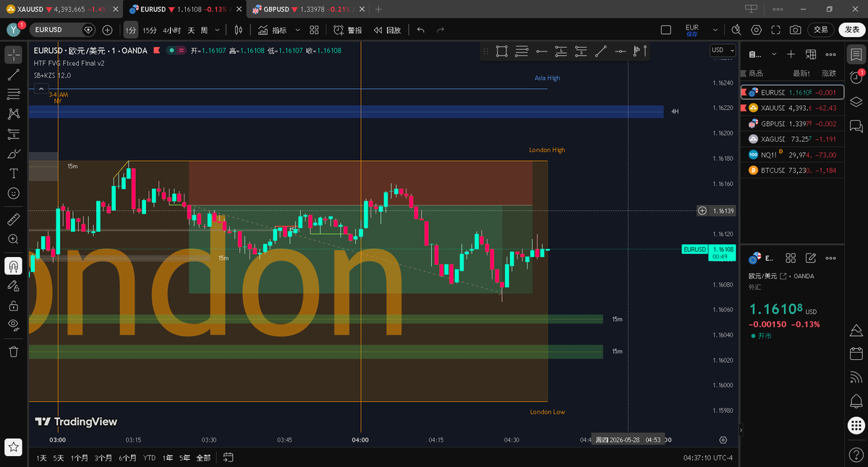Redo the chart action
The image size is (868, 467).
[441, 30]
